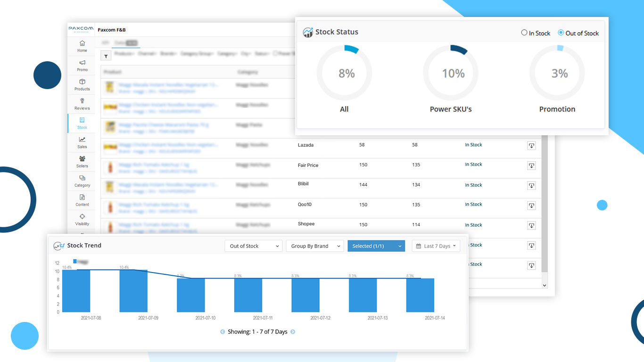This screenshot has width=644, height=362.
Task: Download the Lazada row data
Action: (531, 146)
